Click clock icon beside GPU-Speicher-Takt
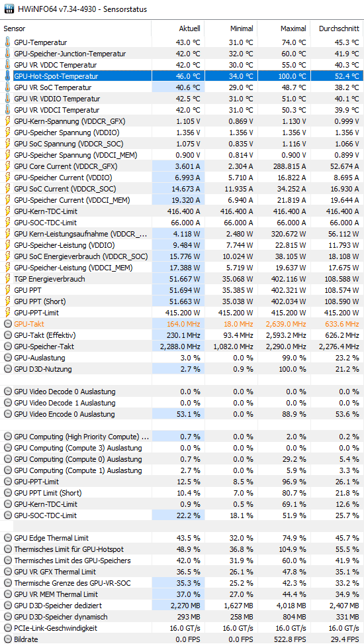 click(x=7, y=347)
